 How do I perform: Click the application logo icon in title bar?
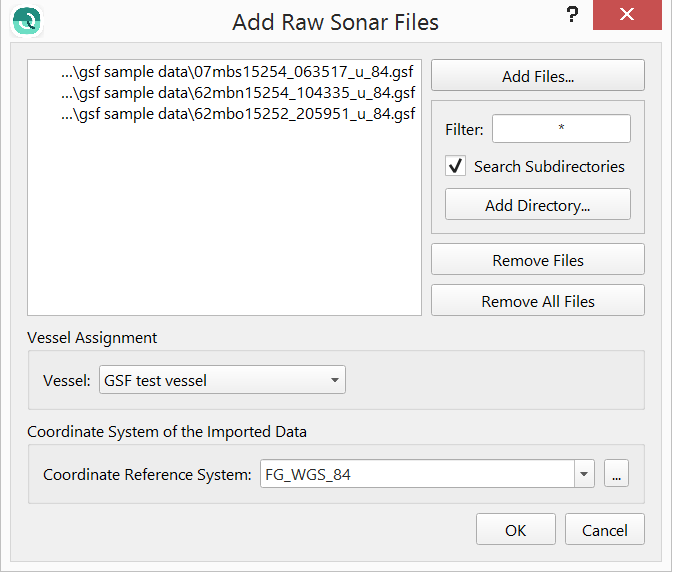tap(27, 20)
